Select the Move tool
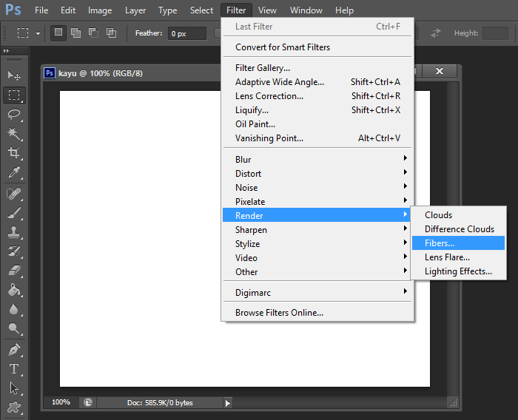 14,75
